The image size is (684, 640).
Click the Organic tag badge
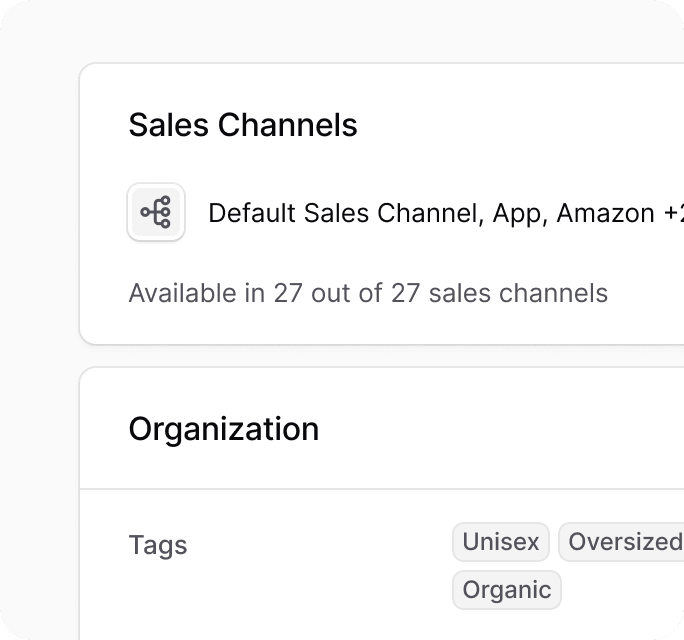507,590
